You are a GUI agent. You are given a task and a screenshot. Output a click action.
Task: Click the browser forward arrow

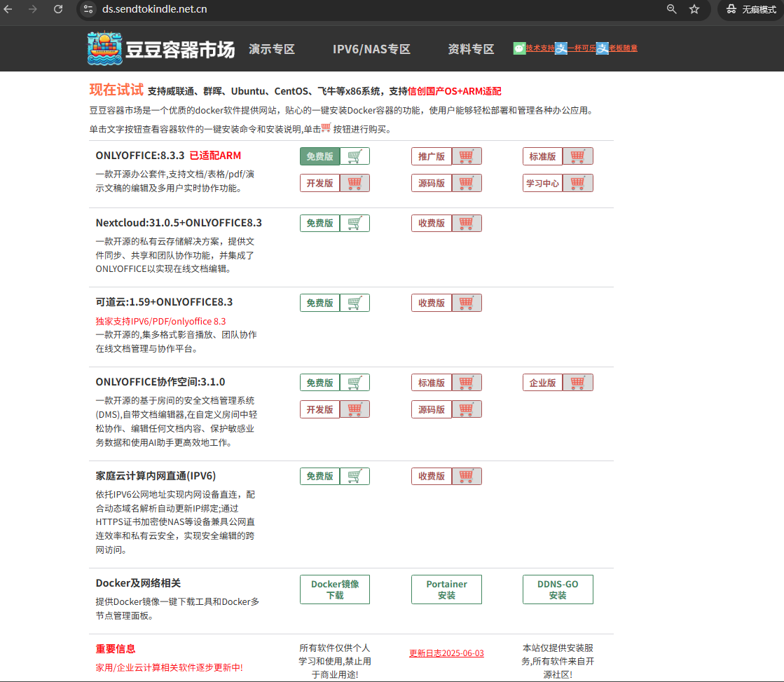tap(33, 9)
